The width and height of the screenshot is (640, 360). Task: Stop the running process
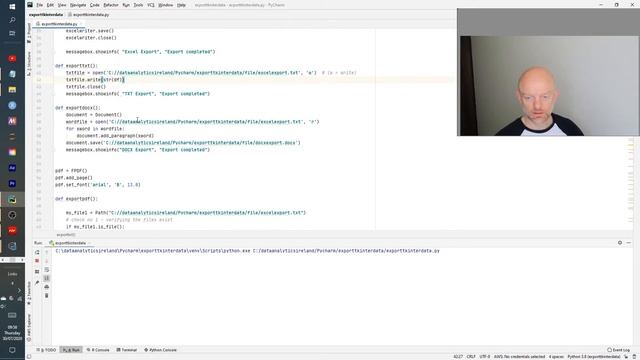pos(37,261)
